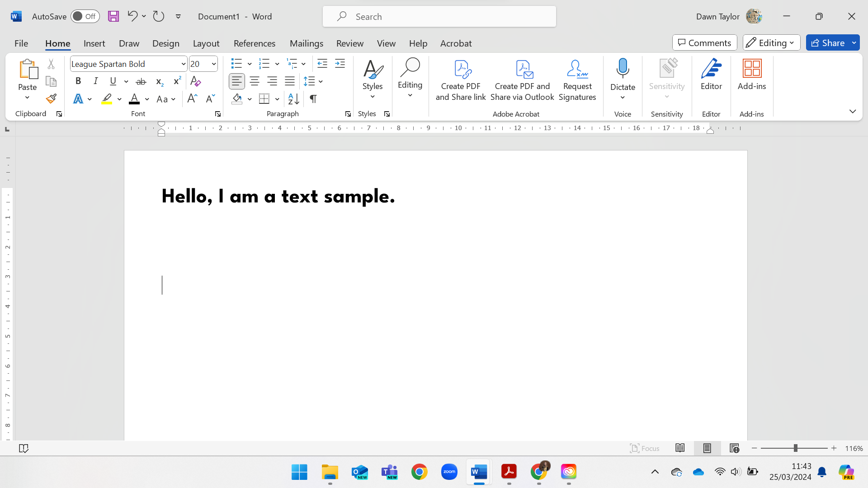Open the Review tab
This screenshot has width=868, height=488.
coord(350,43)
